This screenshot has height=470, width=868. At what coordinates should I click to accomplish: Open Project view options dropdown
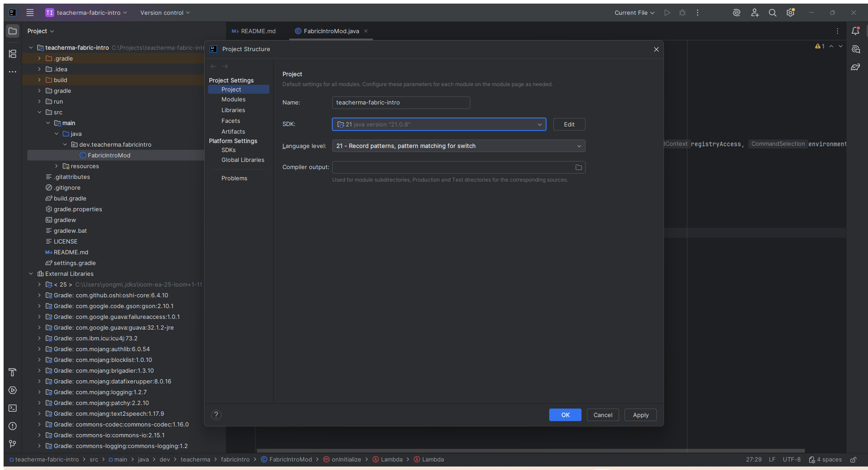41,31
